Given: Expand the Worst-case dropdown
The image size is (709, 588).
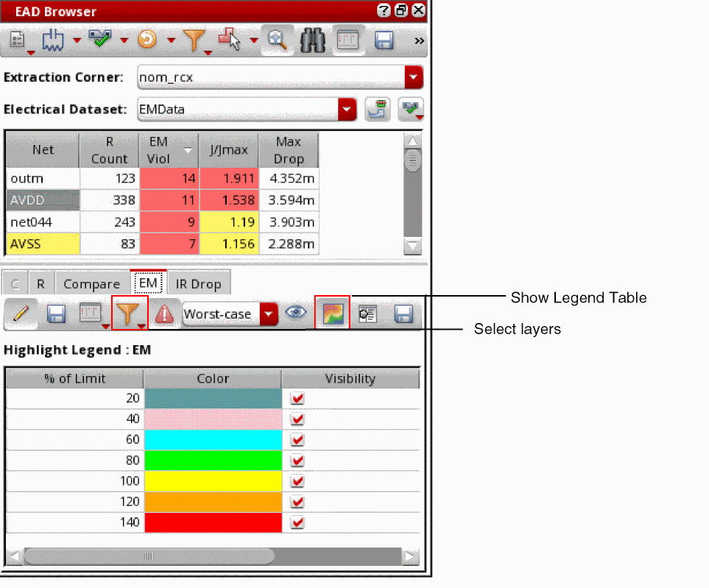Looking at the screenshot, I should (269, 314).
